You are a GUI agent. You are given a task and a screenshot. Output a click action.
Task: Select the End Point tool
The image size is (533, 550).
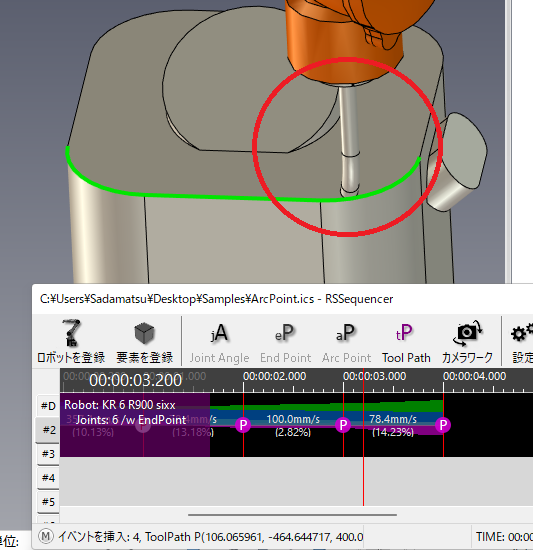(x=285, y=341)
